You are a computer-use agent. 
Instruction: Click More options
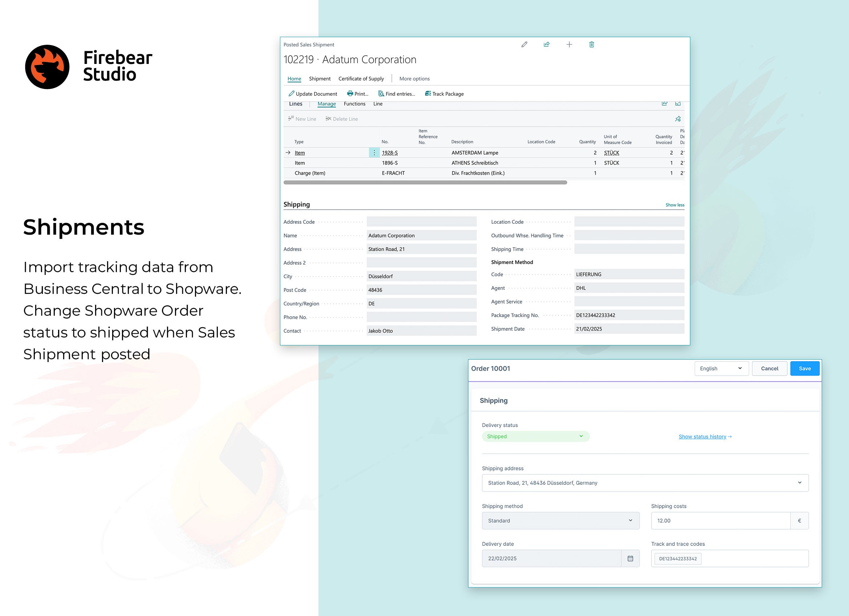pos(414,79)
